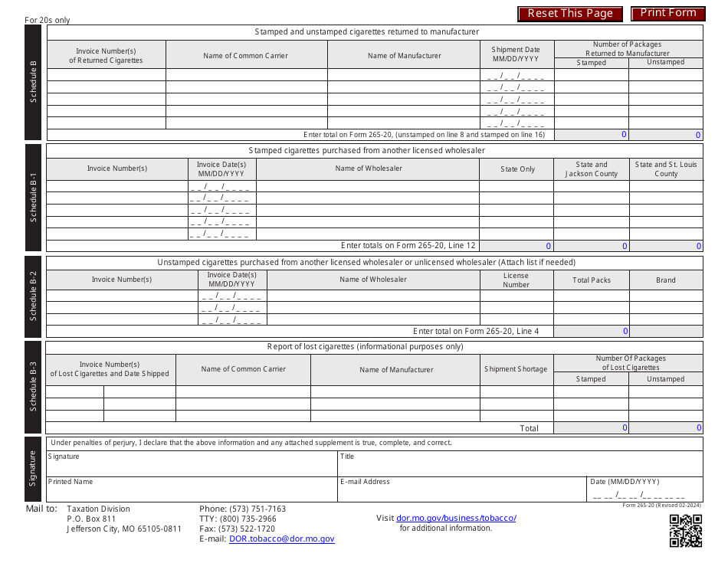
Task: Select the Signature field
Action: click(x=184, y=466)
